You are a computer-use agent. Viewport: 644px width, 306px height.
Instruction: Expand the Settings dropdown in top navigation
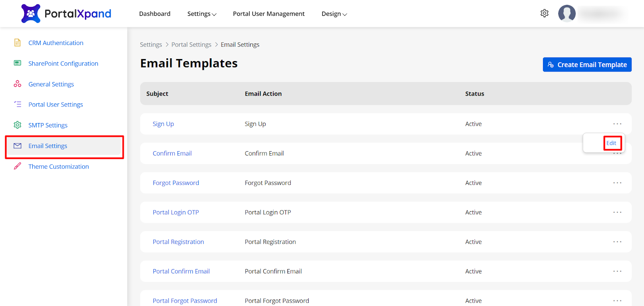(202, 14)
